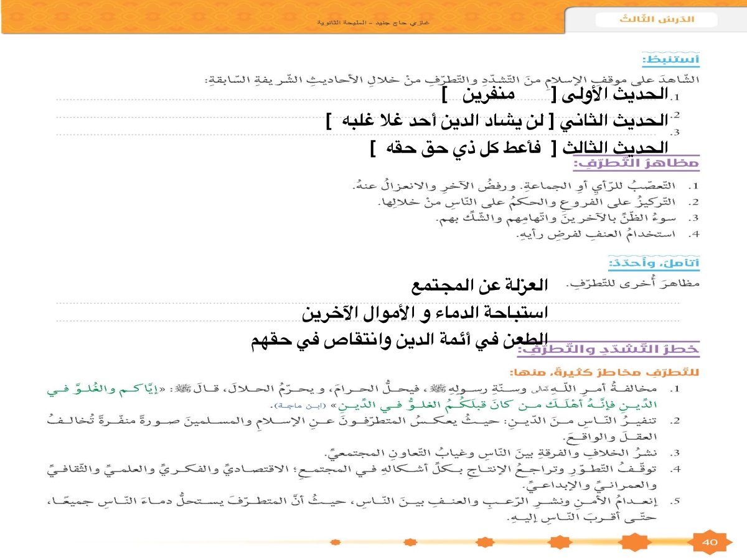Click the answer 'الطعن في أئمة الدين'
Viewport: 747px width, 560px height.
point(398,340)
